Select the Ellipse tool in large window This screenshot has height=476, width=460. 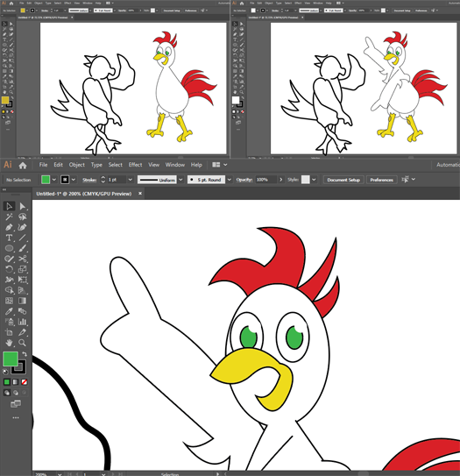pos(9,248)
